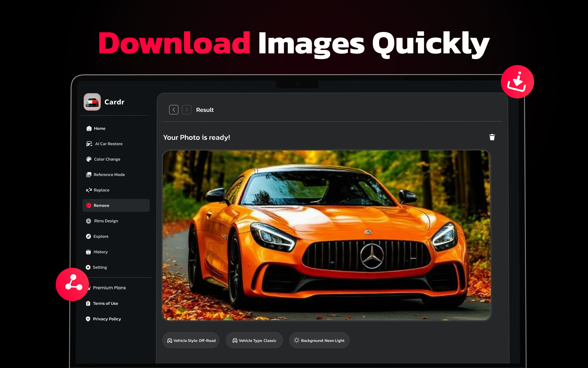This screenshot has width=588, height=368.
Task: Click the orange Mercedes result image
Action: pyautogui.click(x=326, y=235)
